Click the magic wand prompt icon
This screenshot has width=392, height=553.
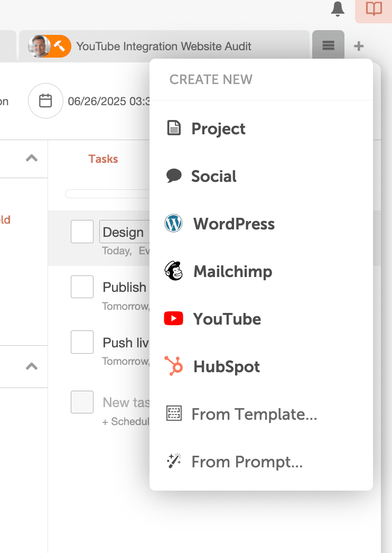[174, 461]
